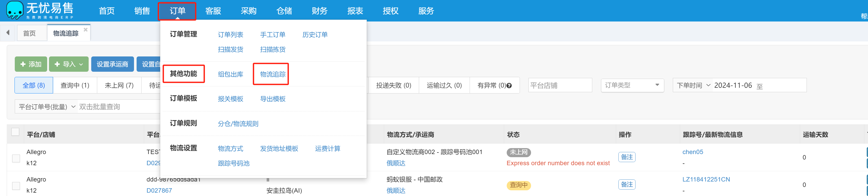Screen dimensions: 868x196
Task: Open 平台订单号(批量) field selector
Action: 46,107
